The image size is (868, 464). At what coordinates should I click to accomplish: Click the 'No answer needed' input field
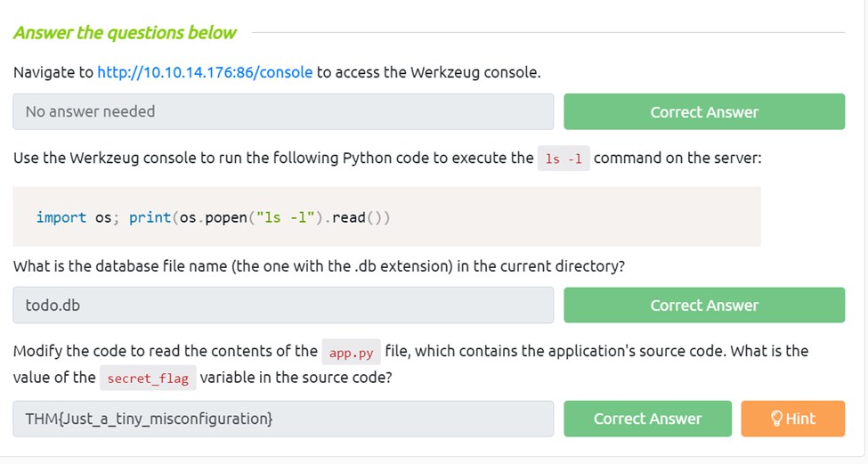click(283, 112)
